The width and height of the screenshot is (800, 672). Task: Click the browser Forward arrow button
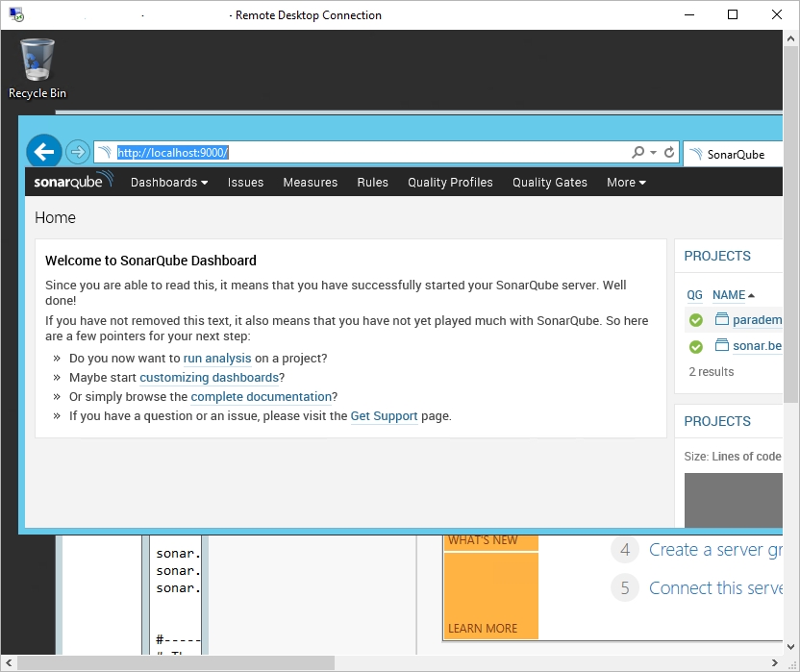pyautogui.click(x=78, y=152)
